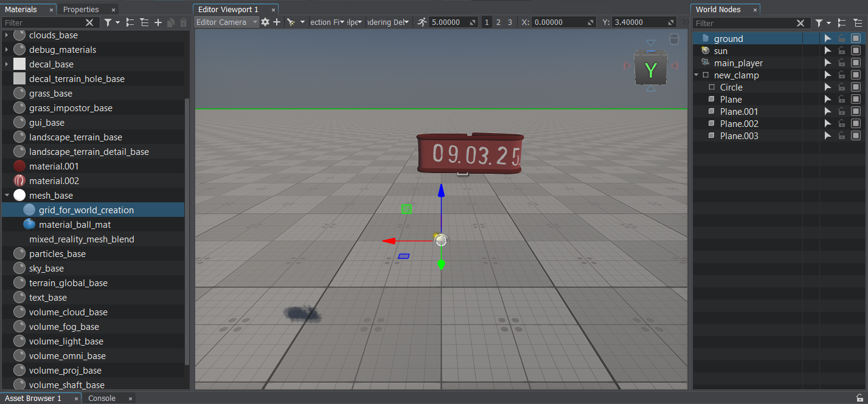
Task: Switch to the Properties tab
Action: coord(81,9)
